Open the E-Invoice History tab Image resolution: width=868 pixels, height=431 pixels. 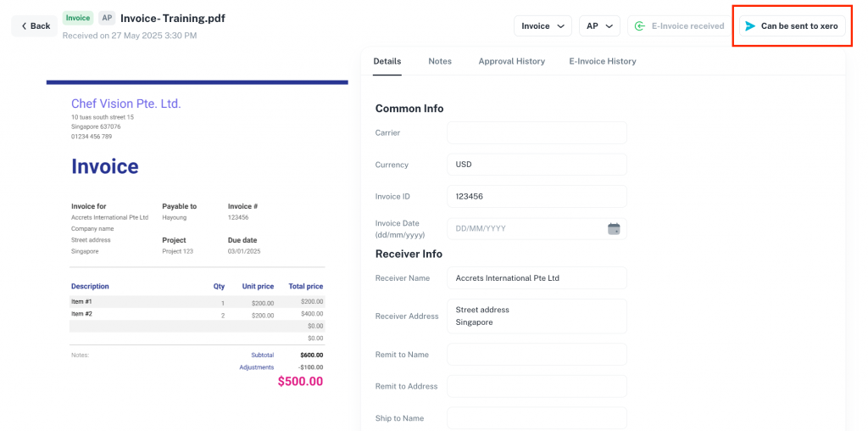click(x=603, y=61)
